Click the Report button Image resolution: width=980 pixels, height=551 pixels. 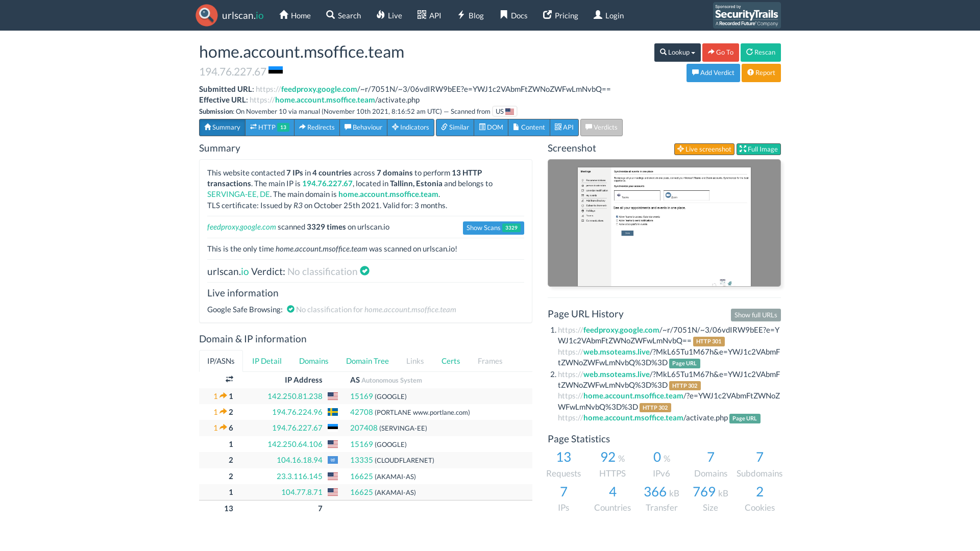click(761, 73)
